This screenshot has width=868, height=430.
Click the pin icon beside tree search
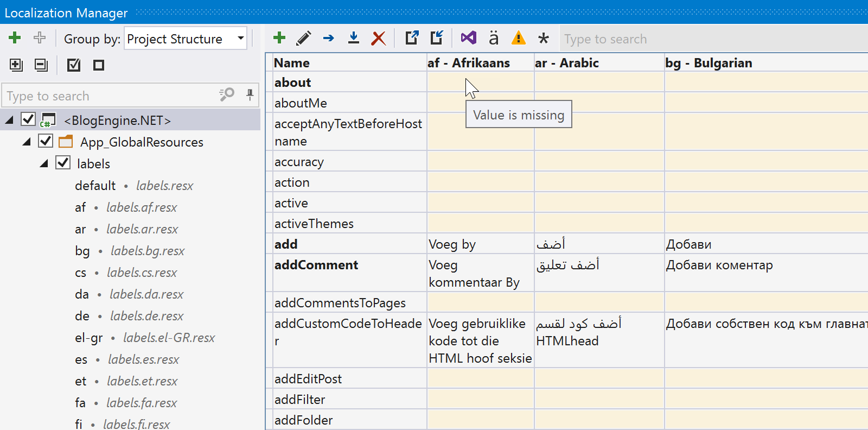[250, 95]
